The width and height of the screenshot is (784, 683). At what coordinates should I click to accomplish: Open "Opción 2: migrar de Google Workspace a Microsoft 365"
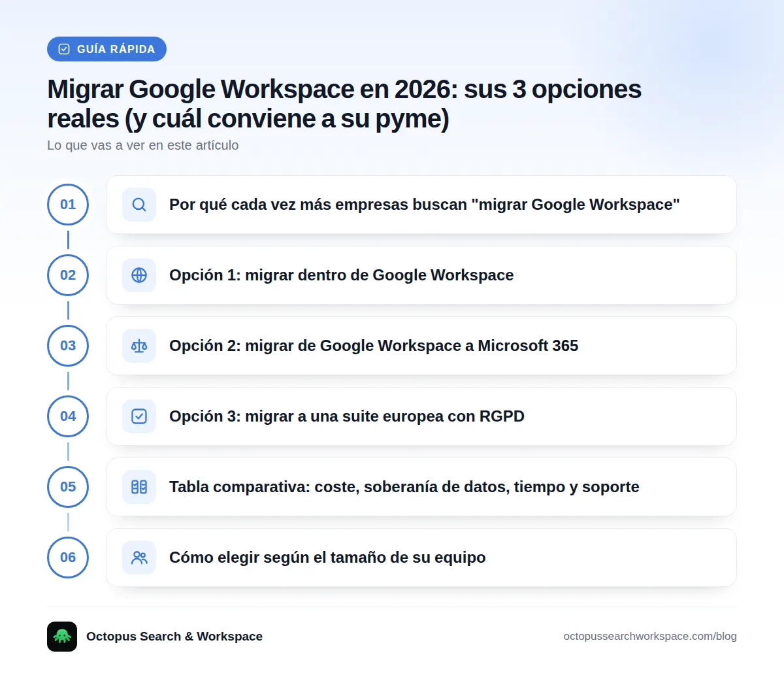point(421,346)
